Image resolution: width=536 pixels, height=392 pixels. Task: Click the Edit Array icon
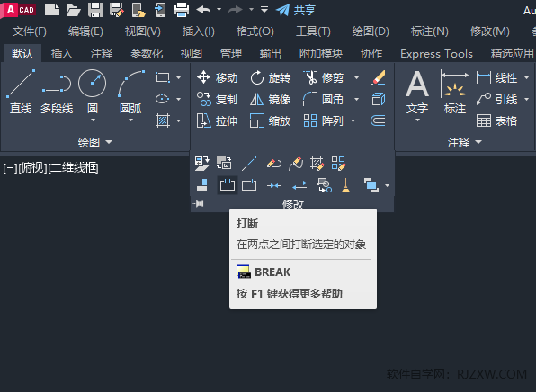click(339, 164)
